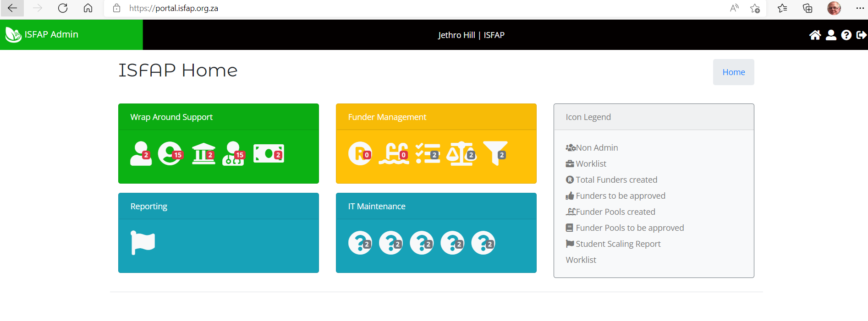Click Home breadcrumb link

(734, 72)
